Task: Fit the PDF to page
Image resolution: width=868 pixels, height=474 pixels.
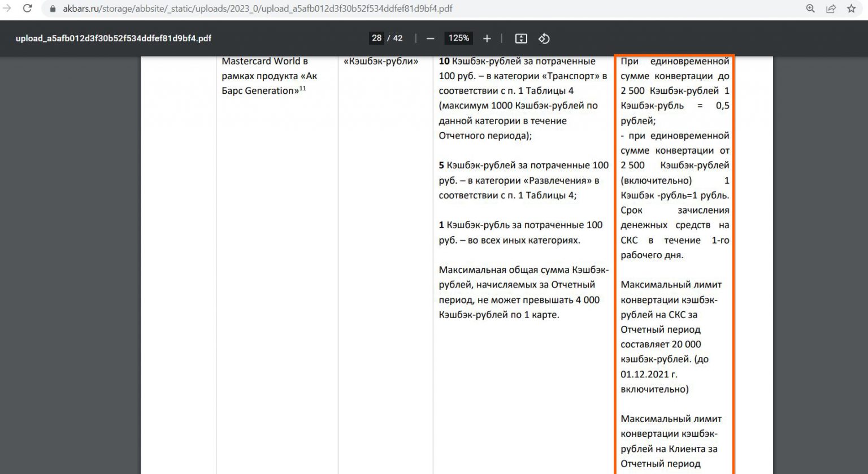Action: click(x=521, y=38)
